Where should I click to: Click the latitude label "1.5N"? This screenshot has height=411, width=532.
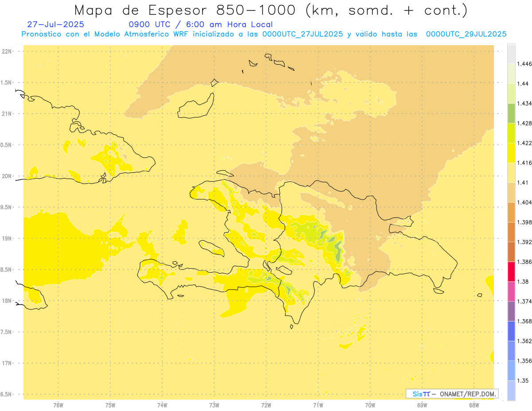point(7,82)
